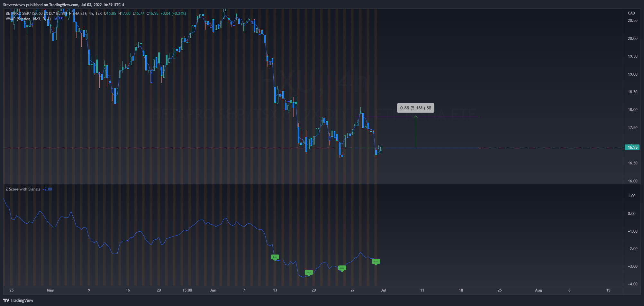The width and height of the screenshot is (644, 306).
Task: Click the 13 date label on time axis
Action: (x=275, y=290)
